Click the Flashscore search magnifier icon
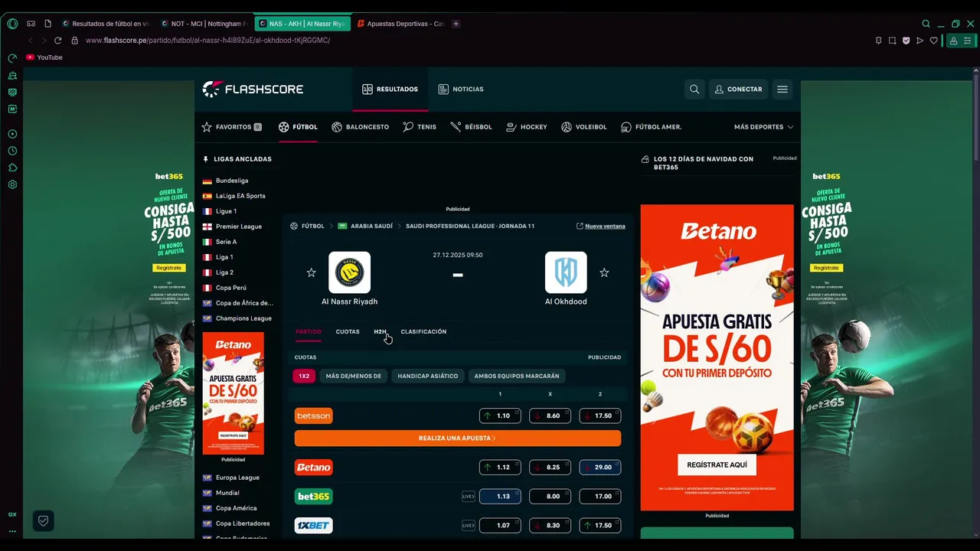Image resolution: width=980 pixels, height=551 pixels. [x=694, y=90]
